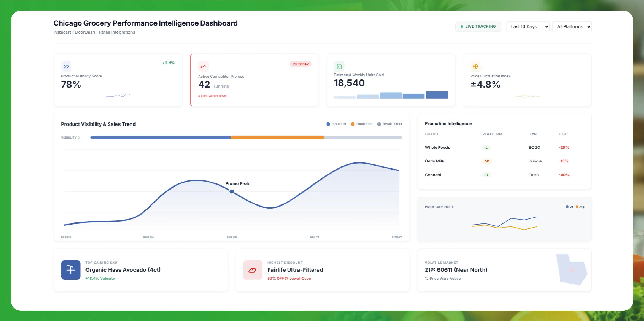Open the All Platforms dropdown
Viewport: 644px width, 321px height.
tap(572, 27)
